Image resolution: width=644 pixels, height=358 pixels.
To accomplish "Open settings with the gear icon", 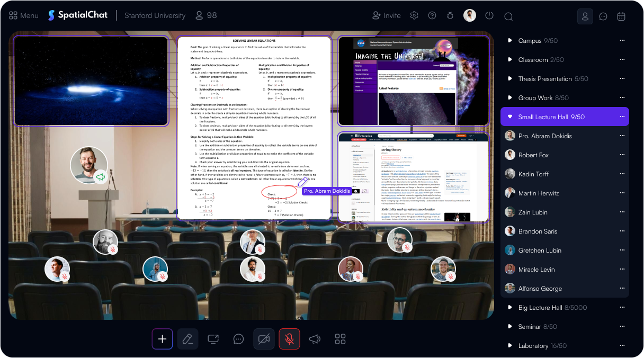I will point(414,15).
